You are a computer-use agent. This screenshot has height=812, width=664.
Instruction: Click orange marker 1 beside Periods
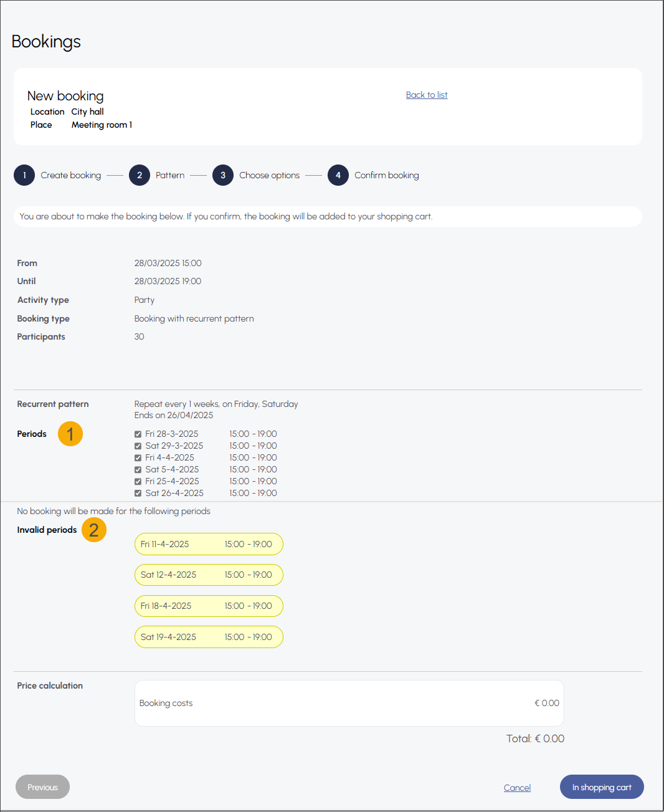[70, 434]
